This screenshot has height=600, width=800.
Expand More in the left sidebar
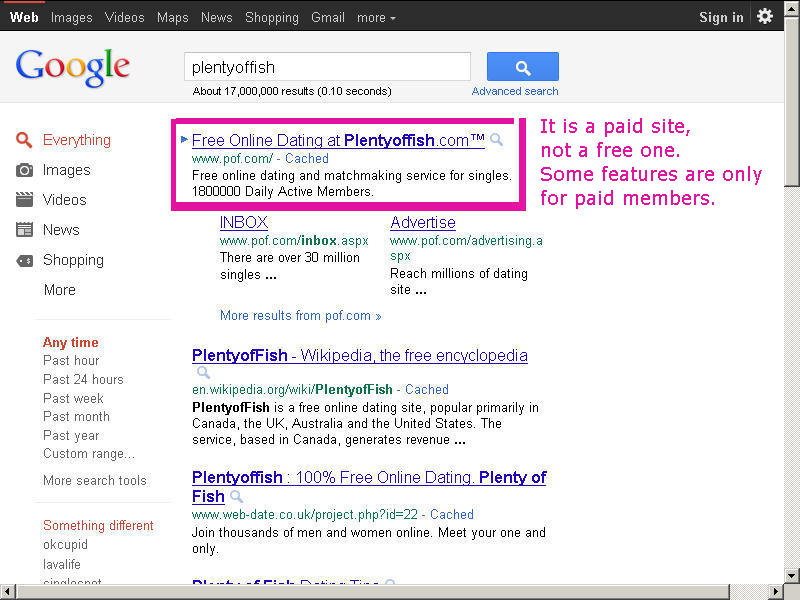[60, 290]
